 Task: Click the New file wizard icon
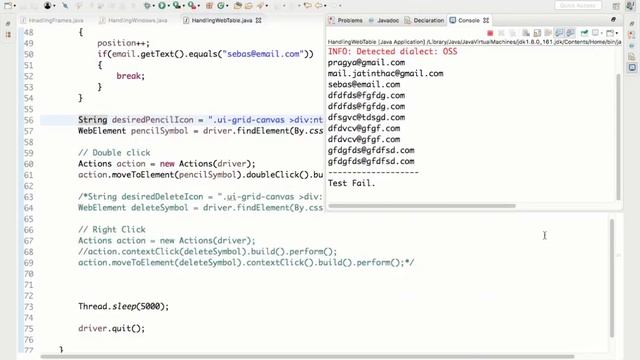click(8, 6)
